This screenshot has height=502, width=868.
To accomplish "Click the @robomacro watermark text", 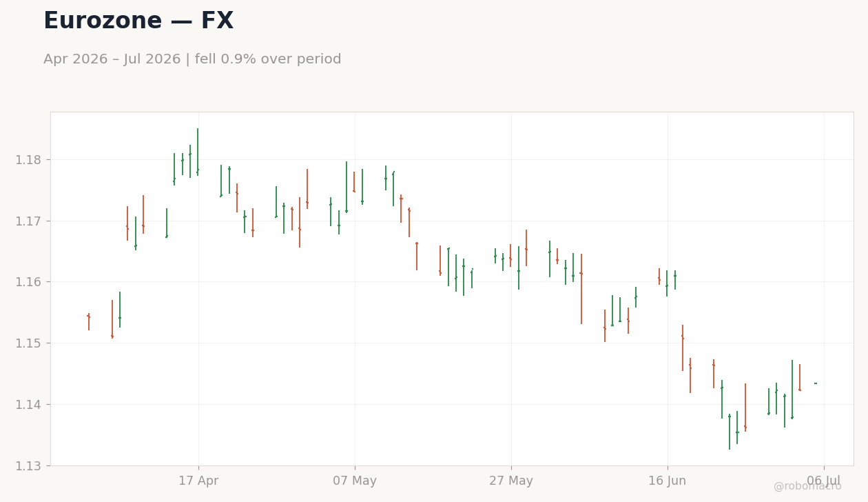I will pos(807,487).
